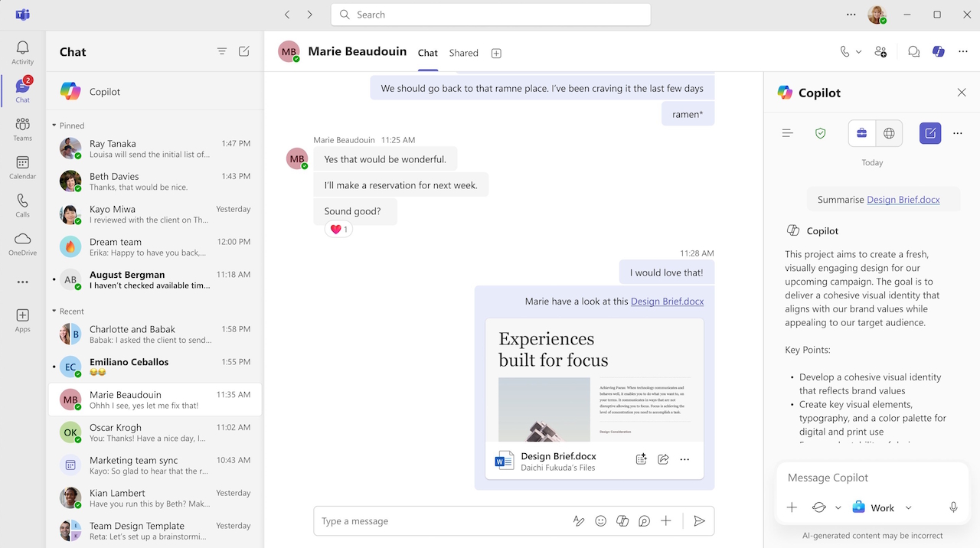Image resolution: width=980 pixels, height=548 pixels.
Task: Open Teams from the sidebar
Action: [x=22, y=129]
